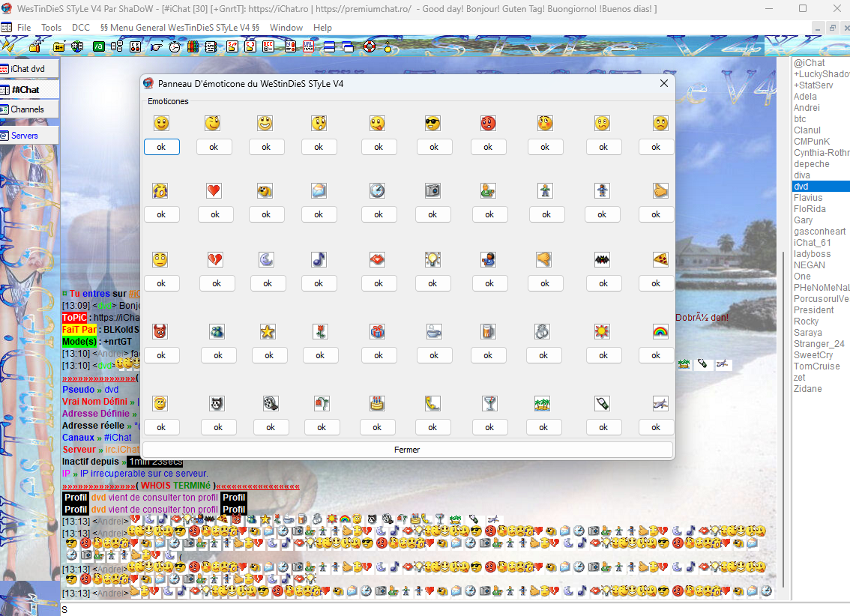This screenshot has height=616, width=850.
Task: Click the Connect lightning bolt toolbar icon
Action: pyautogui.click(x=9, y=46)
